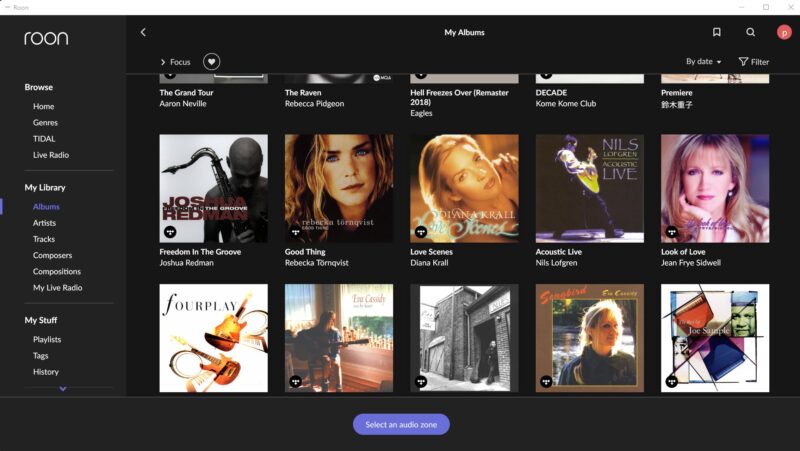Select Artists in My Library

pyautogui.click(x=44, y=223)
